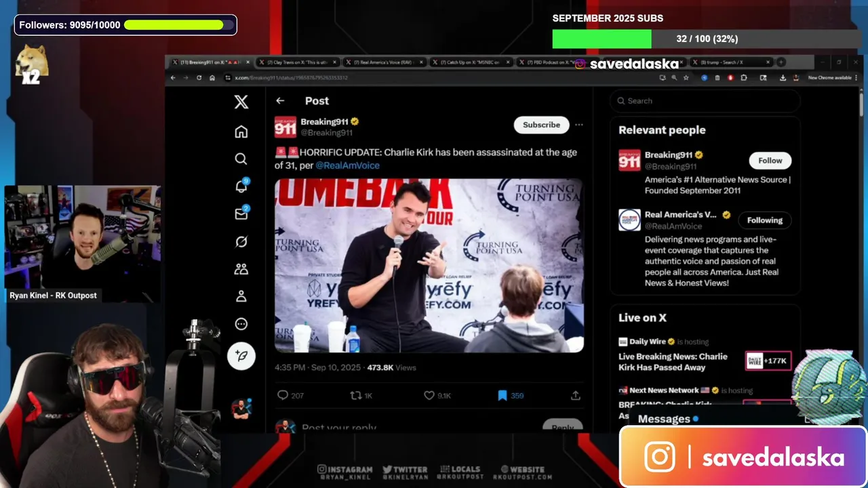Go back with the Post arrow
The width and height of the screenshot is (868, 488).
pyautogui.click(x=280, y=100)
